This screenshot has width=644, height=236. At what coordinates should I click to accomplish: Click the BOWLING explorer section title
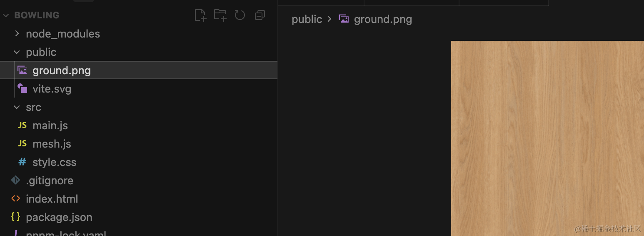[x=37, y=15]
